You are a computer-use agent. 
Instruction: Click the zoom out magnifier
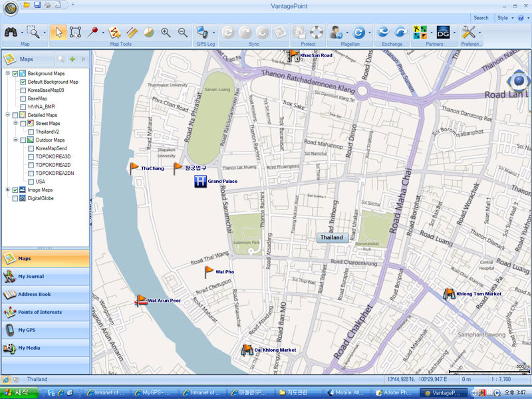tap(183, 33)
